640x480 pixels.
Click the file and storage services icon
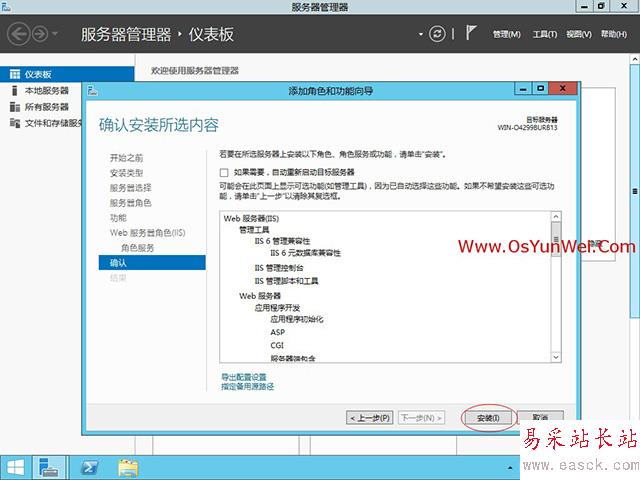coord(15,123)
